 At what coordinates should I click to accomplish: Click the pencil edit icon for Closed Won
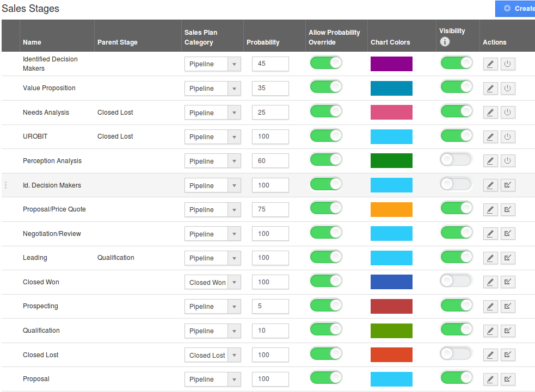pos(490,282)
